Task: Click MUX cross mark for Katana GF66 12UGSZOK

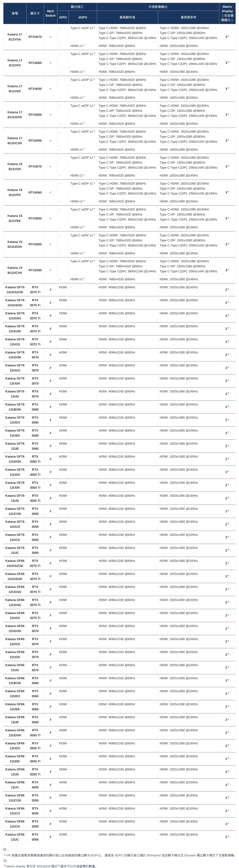Action: (x=51, y=563)
